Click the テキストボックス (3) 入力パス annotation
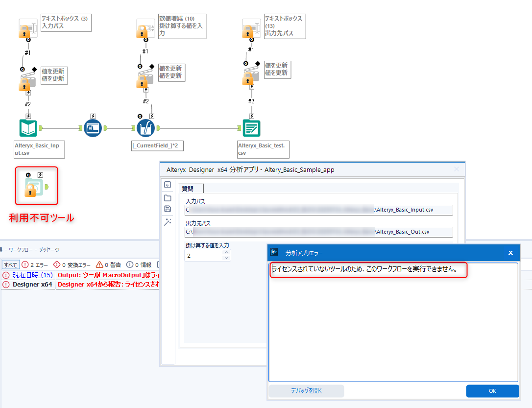The width and height of the screenshot is (532, 408). point(66,23)
